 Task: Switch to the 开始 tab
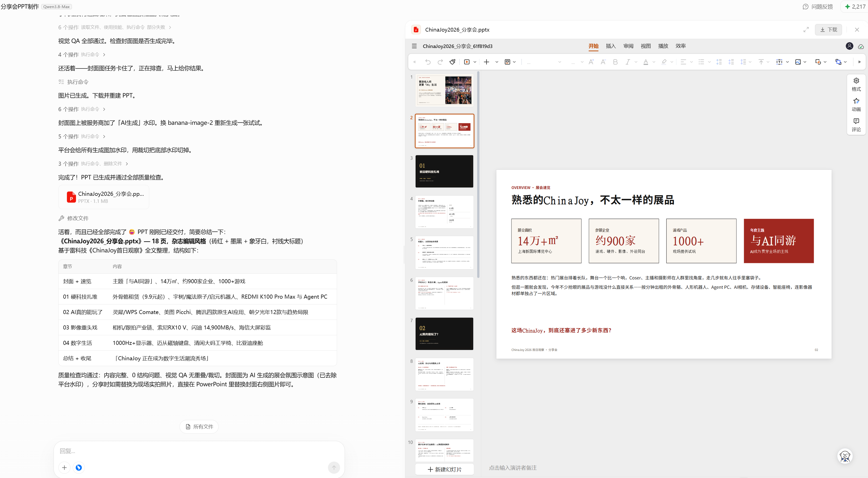click(593, 46)
